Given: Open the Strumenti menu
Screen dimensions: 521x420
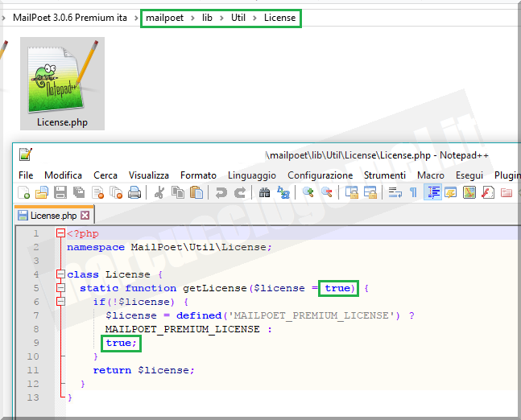Looking at the screenshot, I should pos(385,175).
